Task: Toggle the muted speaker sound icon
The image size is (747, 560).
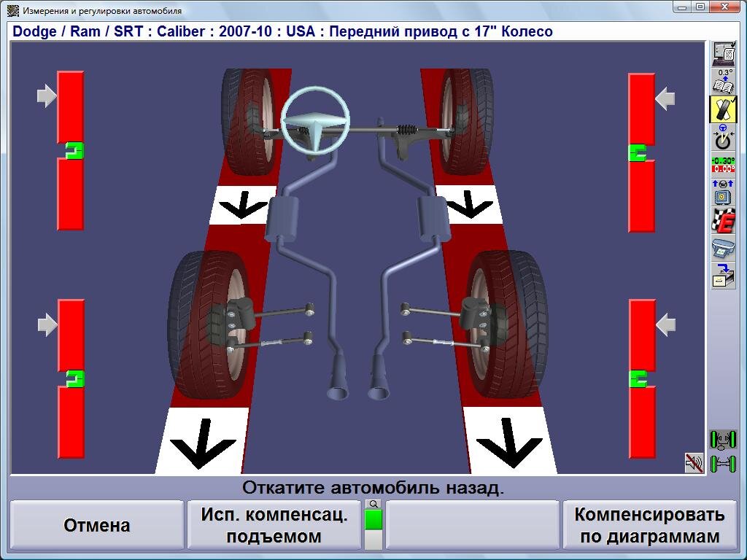Action: click(694, 462)
